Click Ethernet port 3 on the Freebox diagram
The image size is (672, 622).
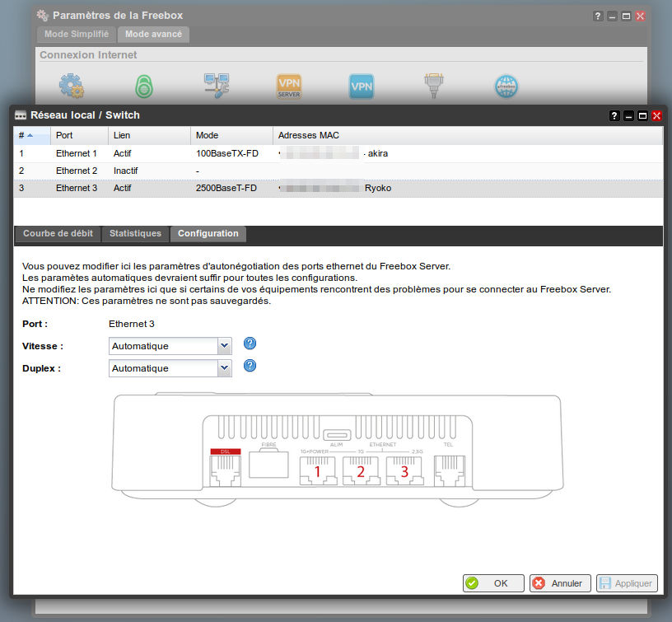(x=404, y=470)
